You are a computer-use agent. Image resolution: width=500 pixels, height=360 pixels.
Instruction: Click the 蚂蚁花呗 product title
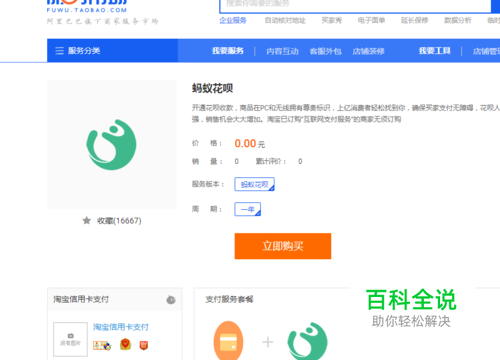pyautogui.click(x=212, y=88)
